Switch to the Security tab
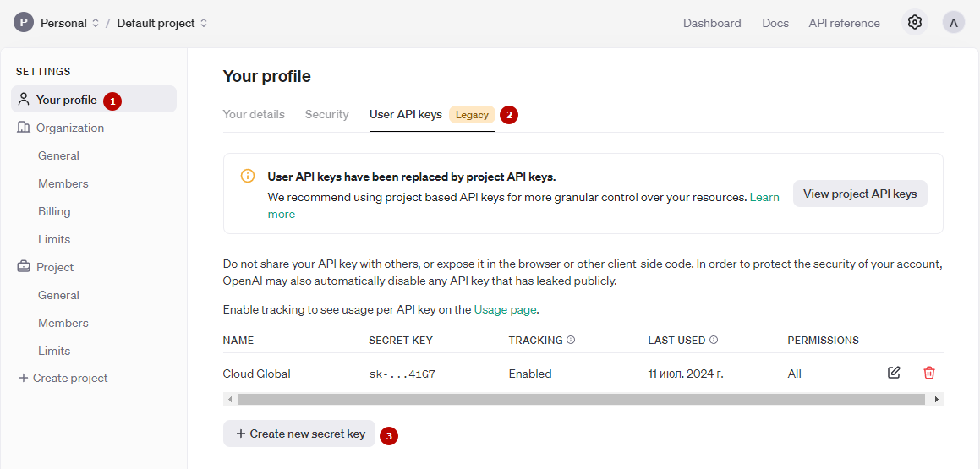Screen dimensions: 980x469 pyautogui.click(x=327, y=115)
